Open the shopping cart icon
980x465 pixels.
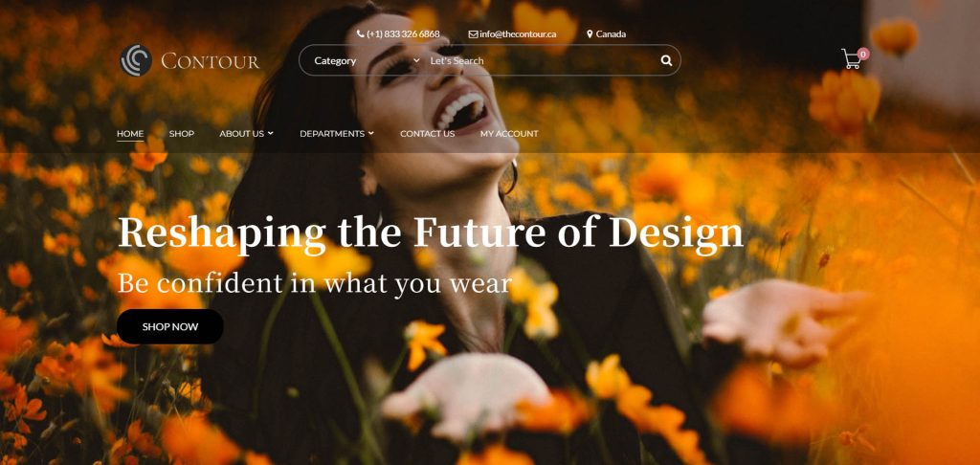click(x=851, y=58)
